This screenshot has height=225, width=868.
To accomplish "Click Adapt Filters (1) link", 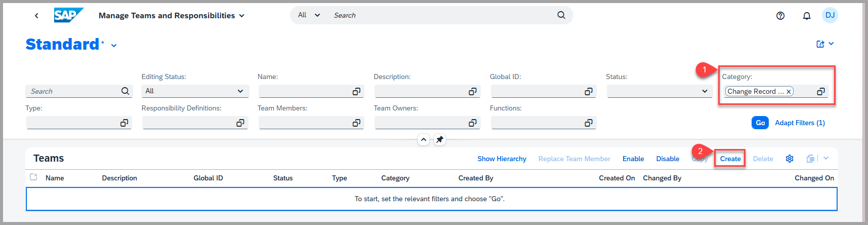I will pyautogui.click(x=800, y=123).
